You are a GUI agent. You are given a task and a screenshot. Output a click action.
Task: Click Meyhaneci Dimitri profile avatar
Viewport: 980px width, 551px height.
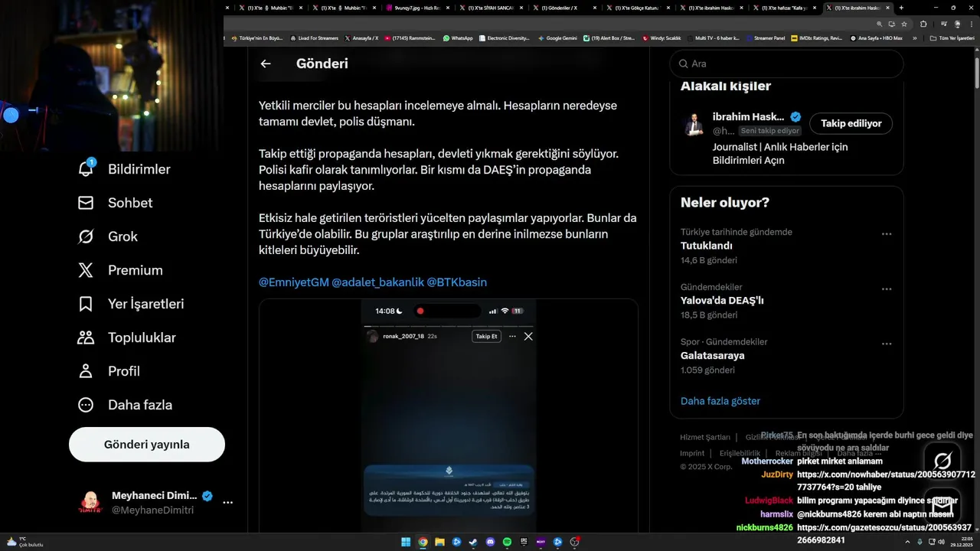coord(90,503)
